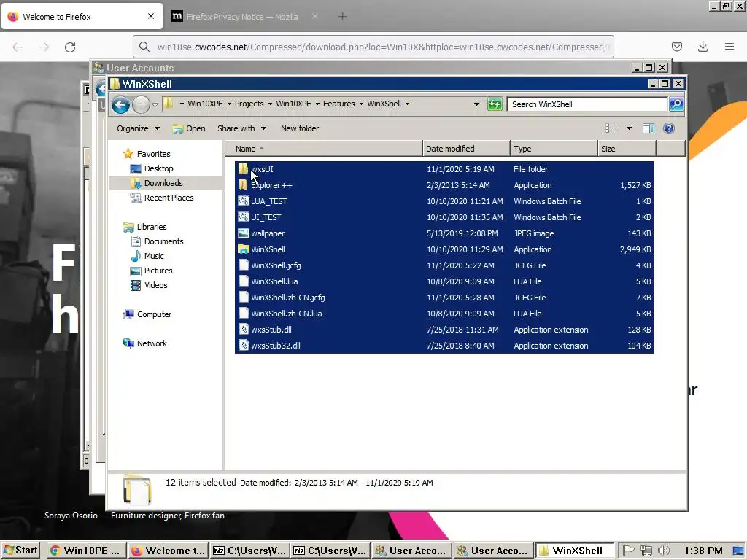Select Network in the navigation pane

[152, 343]
